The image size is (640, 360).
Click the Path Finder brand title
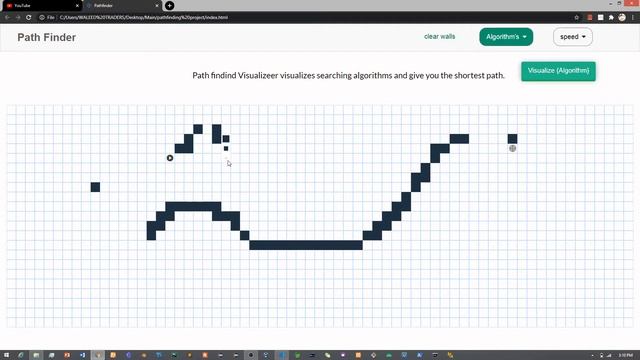coord(47,37)
